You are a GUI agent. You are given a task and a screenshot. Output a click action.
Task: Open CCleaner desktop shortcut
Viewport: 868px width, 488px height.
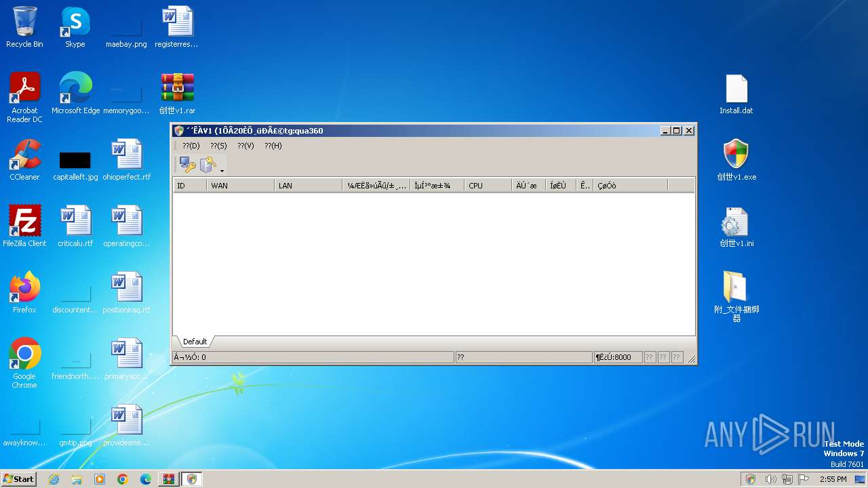click(x=24, y=161)
